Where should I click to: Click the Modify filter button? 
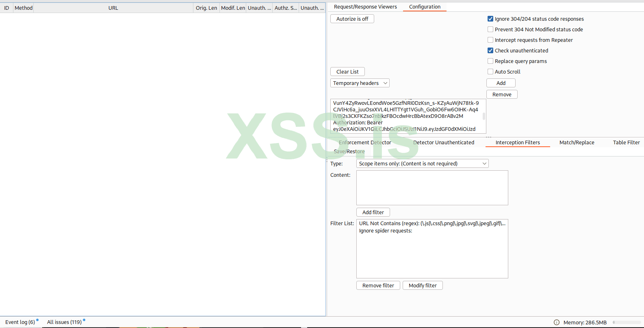click(423, 285)
